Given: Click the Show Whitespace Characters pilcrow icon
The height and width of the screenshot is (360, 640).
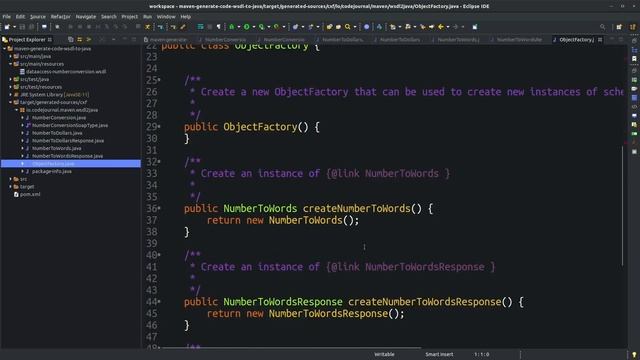Looking at the screenshot, I should click(219, 27).
